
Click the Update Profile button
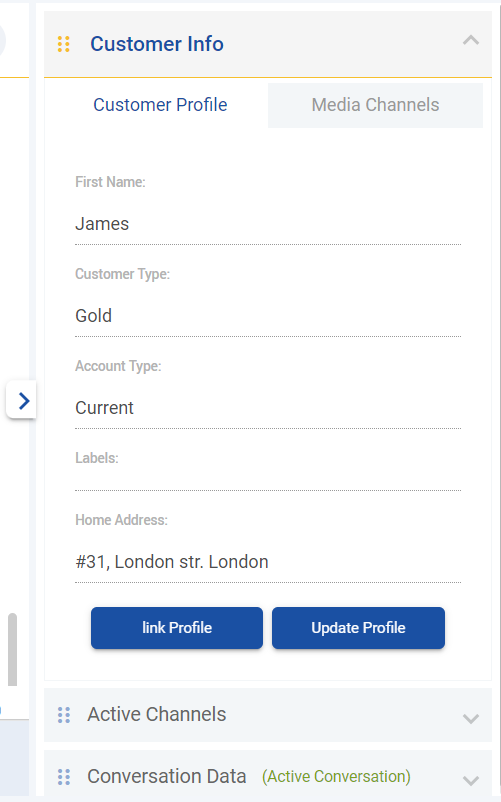click(358, 628)
